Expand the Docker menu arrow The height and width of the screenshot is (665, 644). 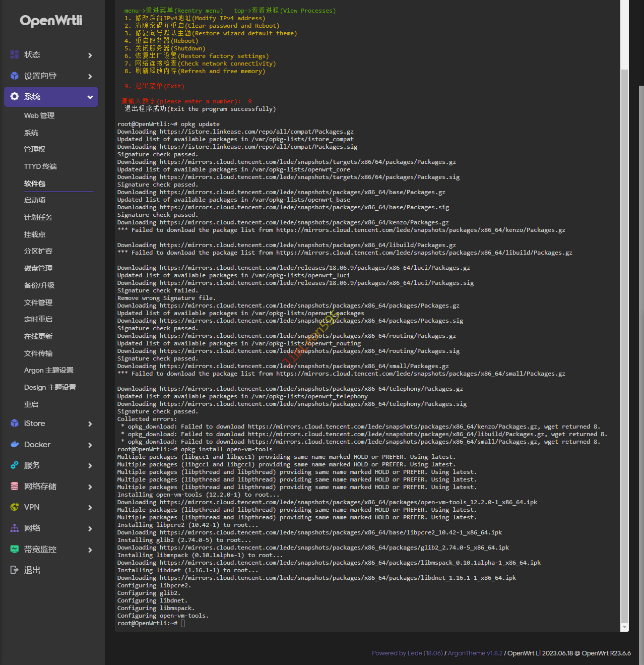[90, 445]
